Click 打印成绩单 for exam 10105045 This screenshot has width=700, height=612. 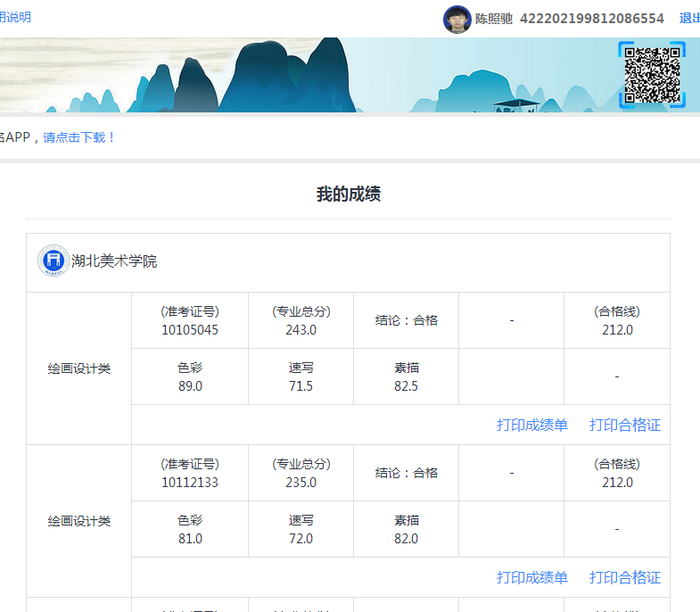(532, 425)
